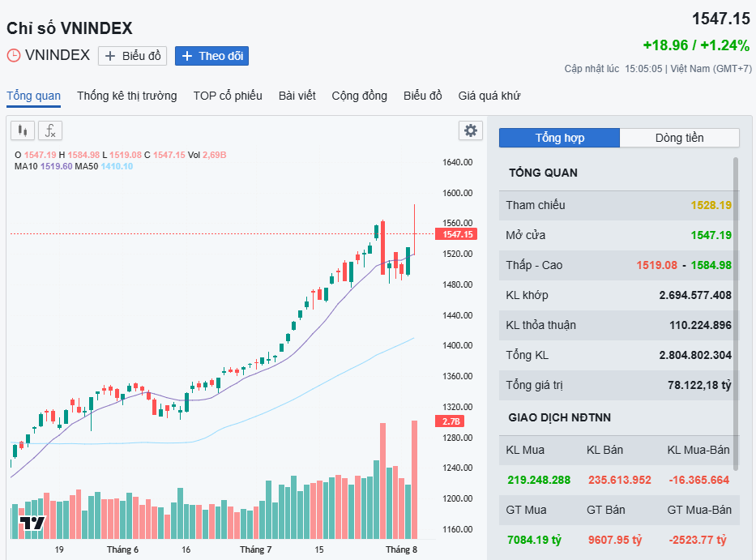Click net value -2523.77 tỷ
Viewport: 756px width, 560px height.
697,540
